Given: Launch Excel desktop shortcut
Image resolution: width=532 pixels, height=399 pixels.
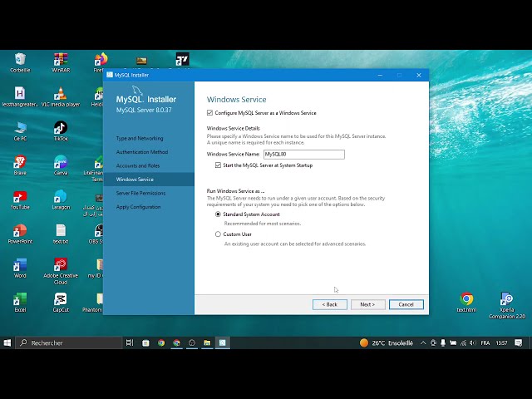Looking at the screenshot, I should pos(20,303).
